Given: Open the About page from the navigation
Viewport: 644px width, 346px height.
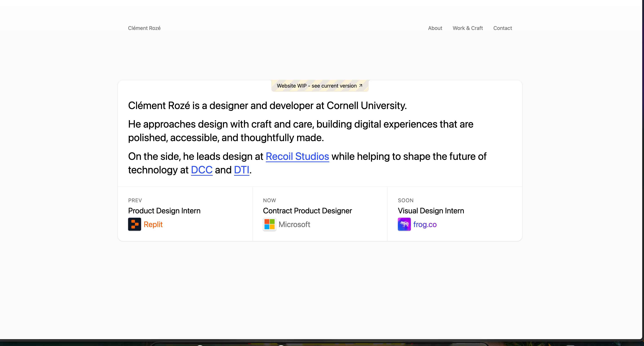Looking at the screenshot, I should [x=435, y=28].
